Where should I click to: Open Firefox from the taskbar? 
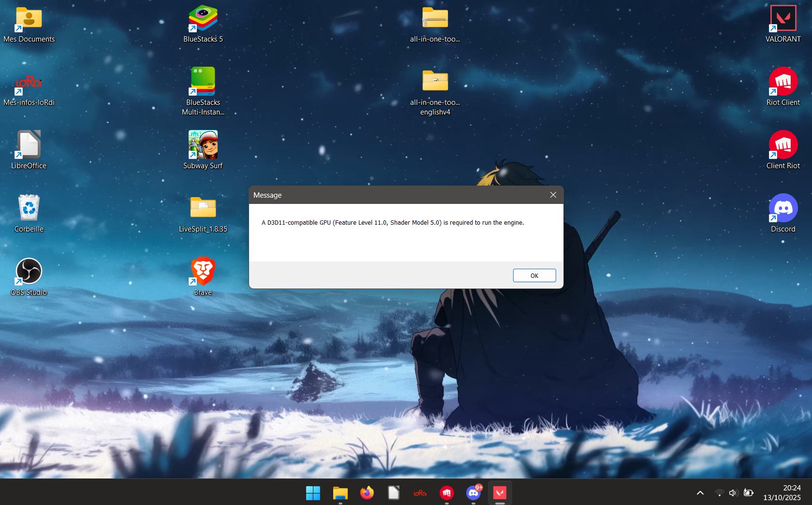click(x=367, y=493)
